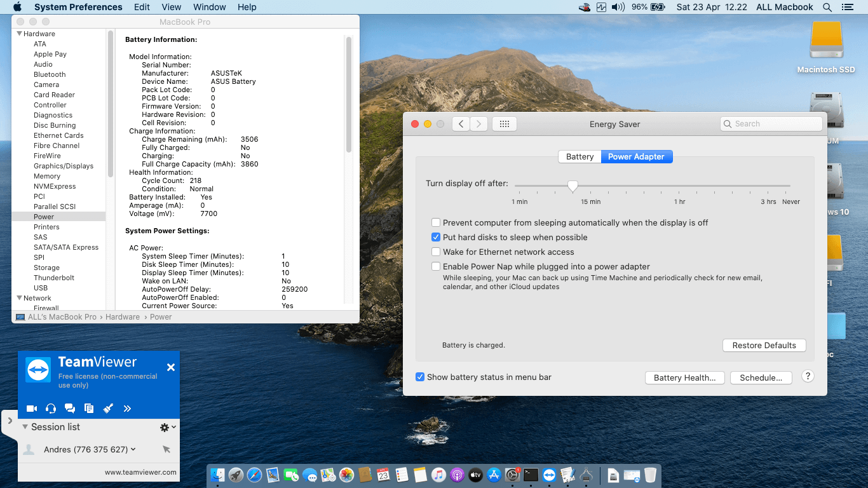Click the volume icon in menu bar
This screenshot has height=488, width=868.
coord(618,7)
